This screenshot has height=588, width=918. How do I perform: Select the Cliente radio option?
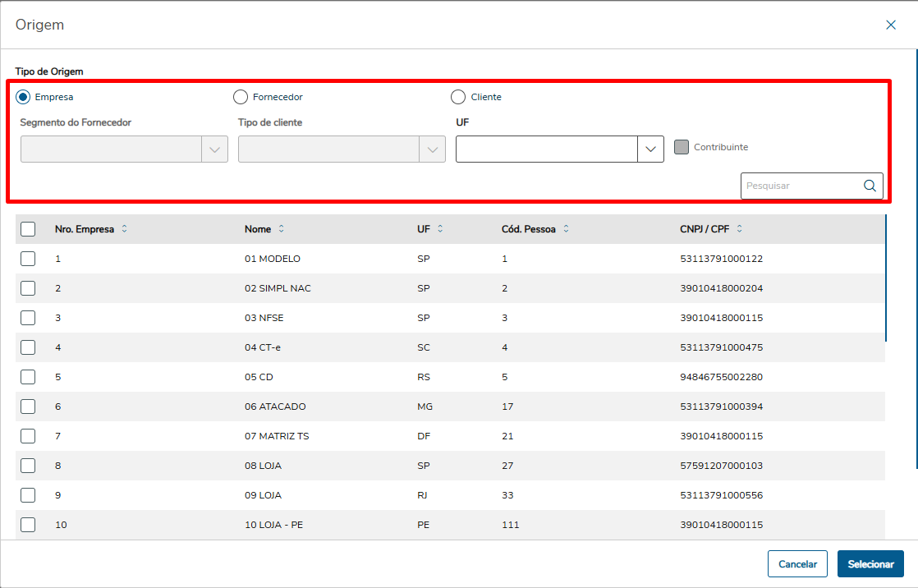coord(458,97)
